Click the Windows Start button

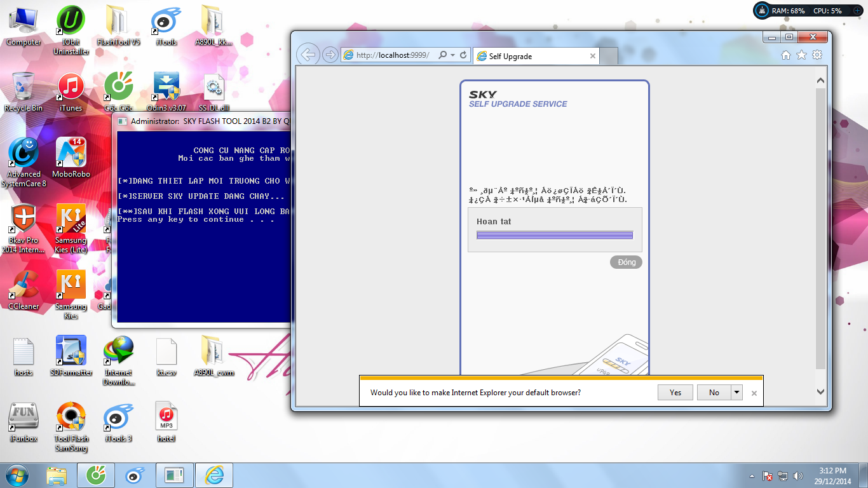tap(17, 475)
